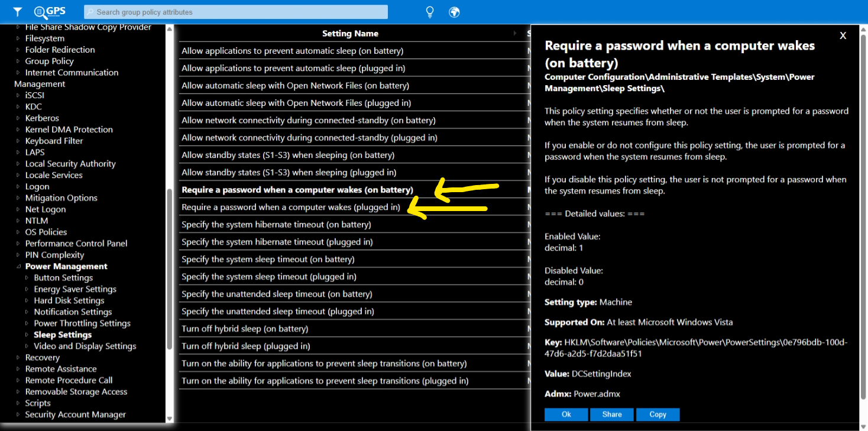Click the scroll-down arrow of tree scrollbar
The height and width of the screenshot is (431, 868).
[170, 419]
